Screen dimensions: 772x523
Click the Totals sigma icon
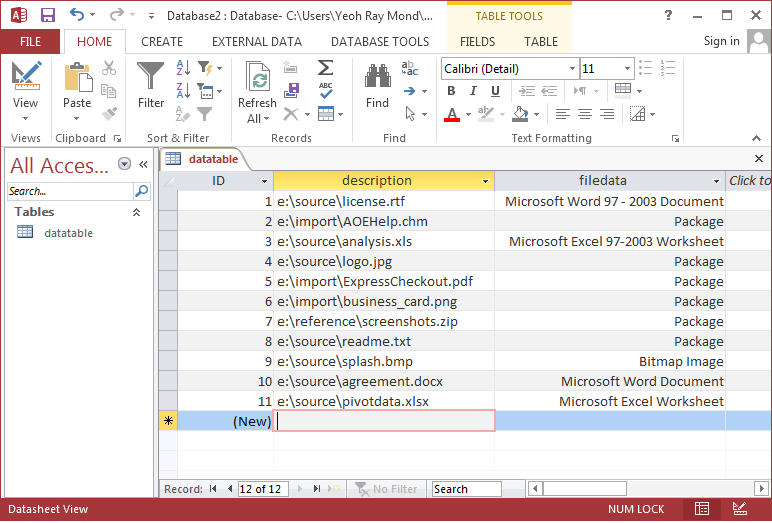(x=326, y=68)
